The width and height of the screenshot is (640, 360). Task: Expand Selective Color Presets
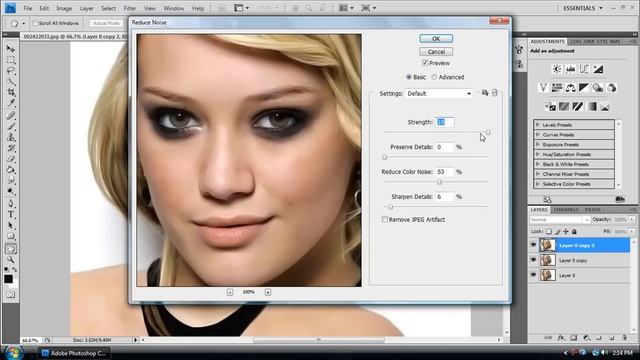pos(538,184)
